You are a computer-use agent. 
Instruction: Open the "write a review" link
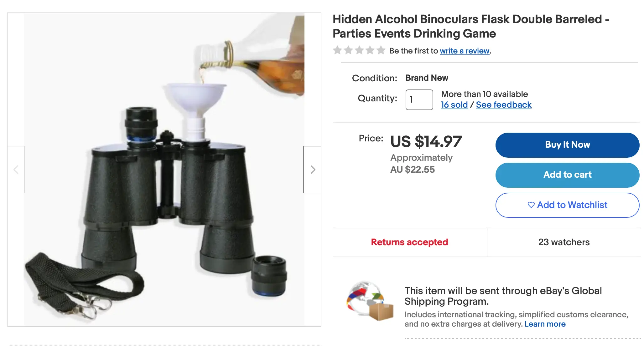[x=465, y=51]
